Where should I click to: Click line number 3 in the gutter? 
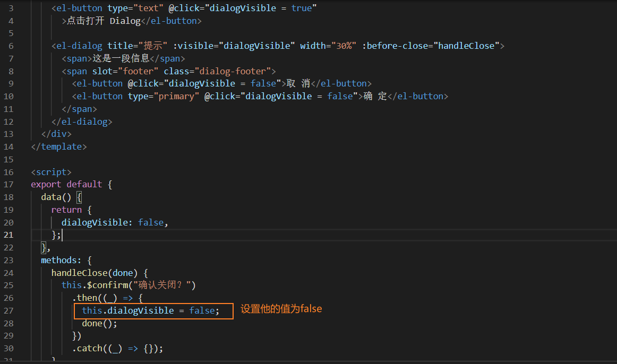click(x=11, y=8)
